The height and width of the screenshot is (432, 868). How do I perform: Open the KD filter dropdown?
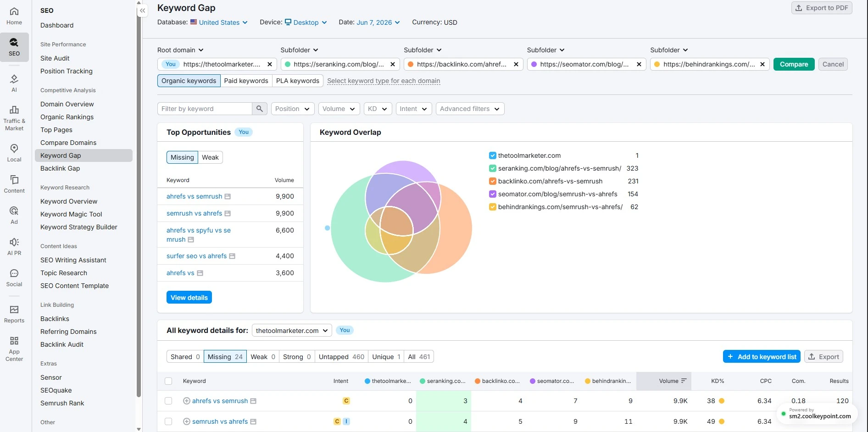378,109
